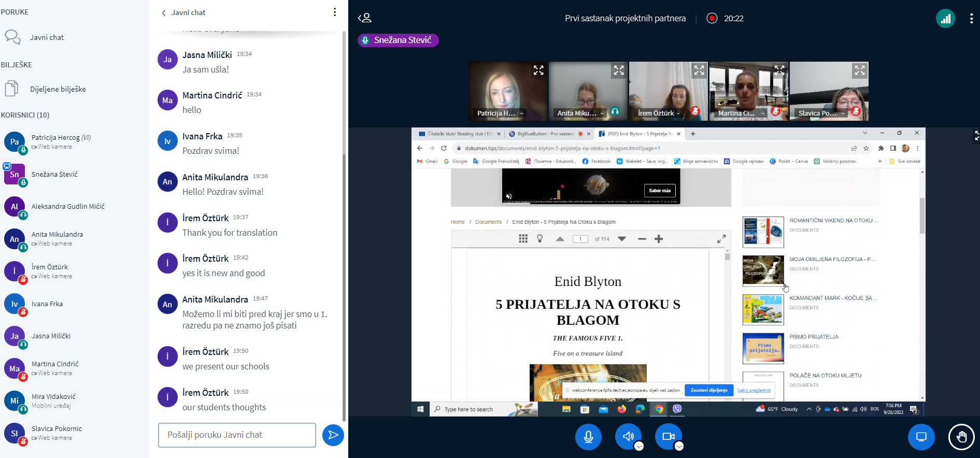The image size is (980, 458).
Task: Open Slavica Po. webcam name dropdown
Action: coord(821,113)
